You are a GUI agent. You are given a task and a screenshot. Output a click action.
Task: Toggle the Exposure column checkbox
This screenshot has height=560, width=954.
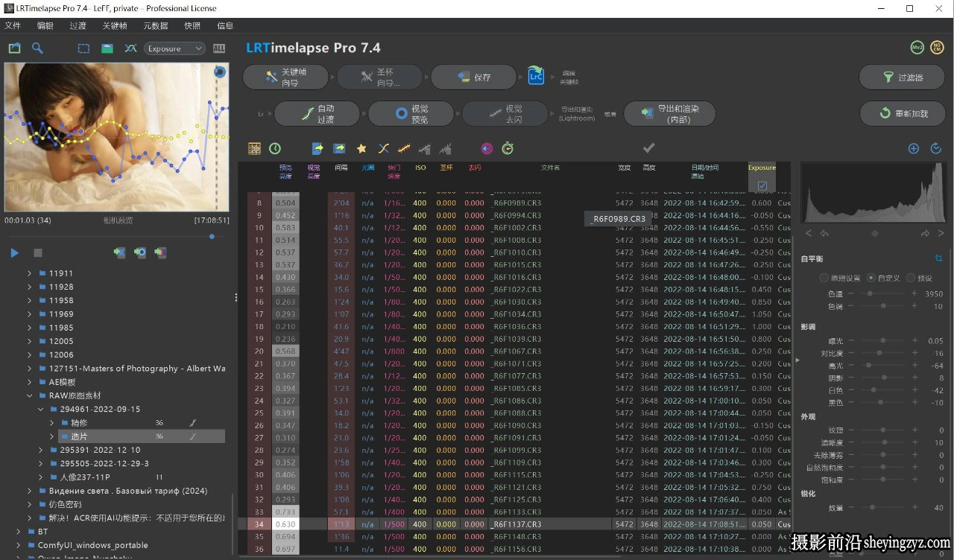click(x=762, y=185)
